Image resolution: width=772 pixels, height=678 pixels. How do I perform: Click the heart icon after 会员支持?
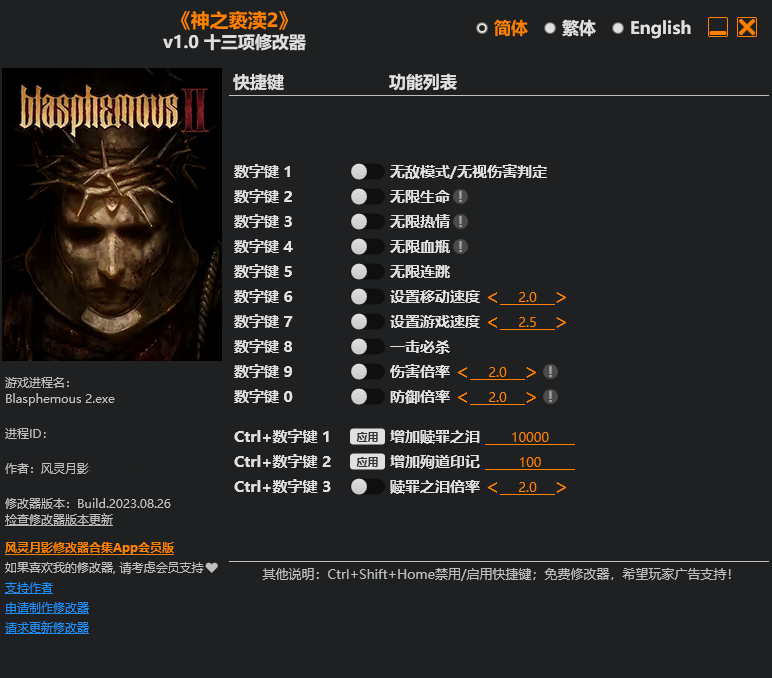coord(212,568)
